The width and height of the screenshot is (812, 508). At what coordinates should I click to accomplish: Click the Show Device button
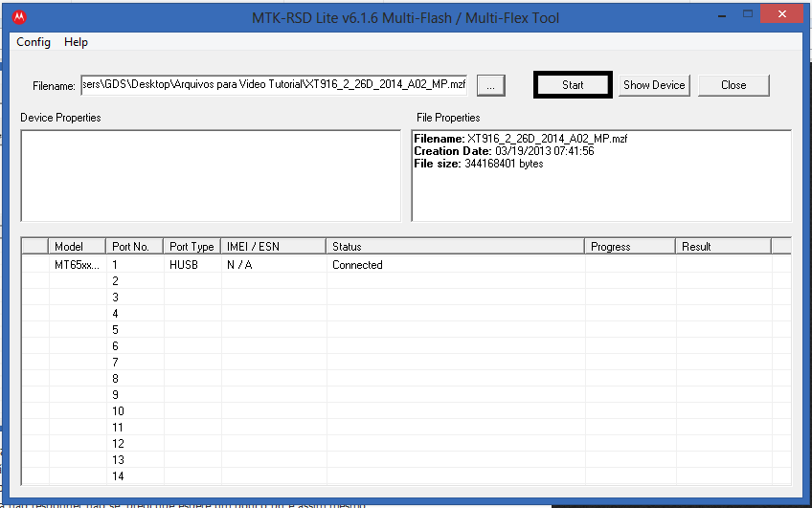coord(654,85)
